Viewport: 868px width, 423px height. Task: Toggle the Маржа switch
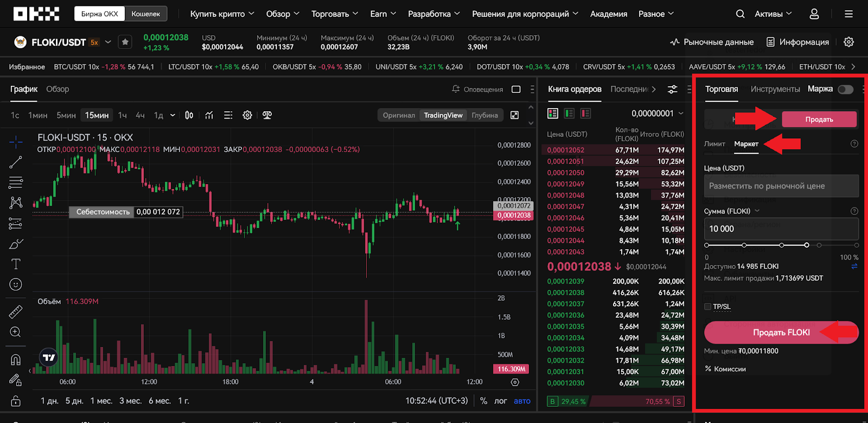pos(845,89)
